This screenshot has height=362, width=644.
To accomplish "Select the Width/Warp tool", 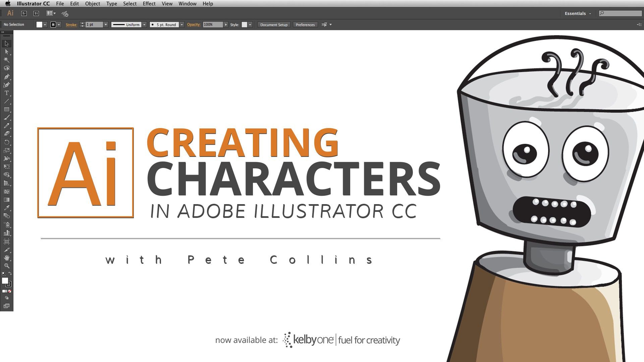I will pyautogui.click(x=6, y=159).
